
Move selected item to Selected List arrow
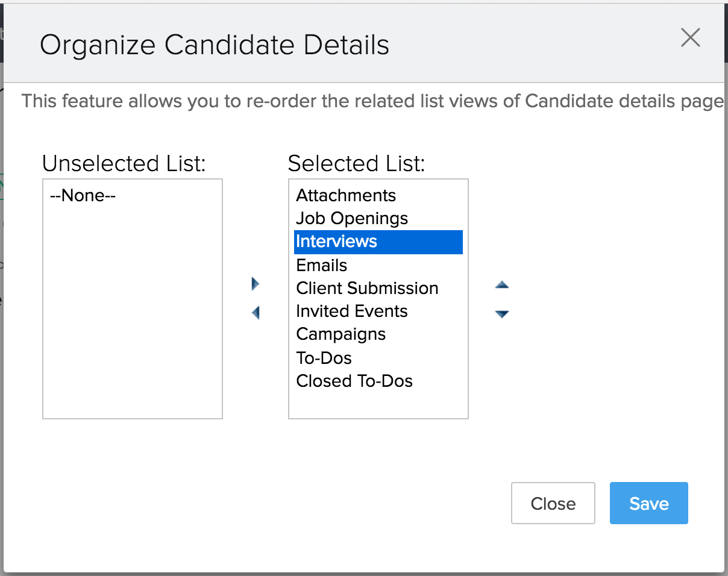(256, 284)
